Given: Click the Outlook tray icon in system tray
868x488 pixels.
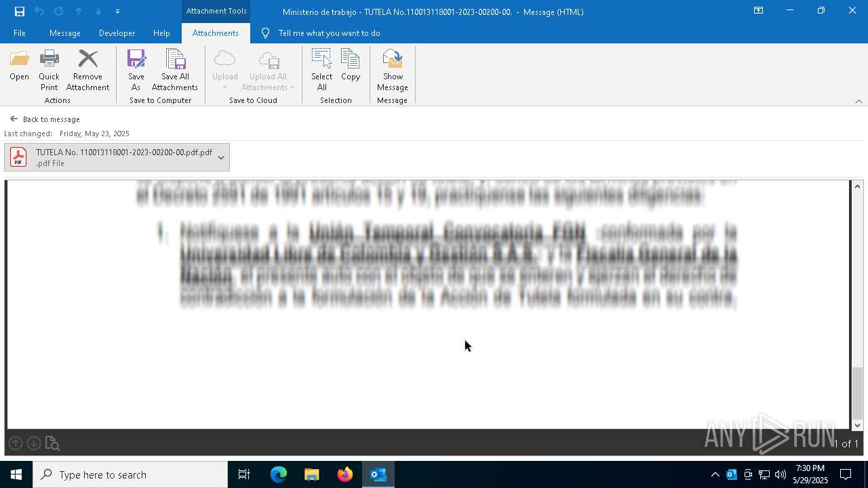Looking at the screenshot, I should tap(732, 474).
